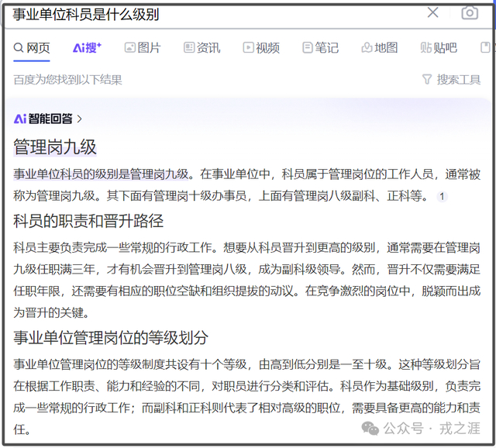
Task: Expand Ai智能回答 with the chevron arrow
Action: [79, 119]
